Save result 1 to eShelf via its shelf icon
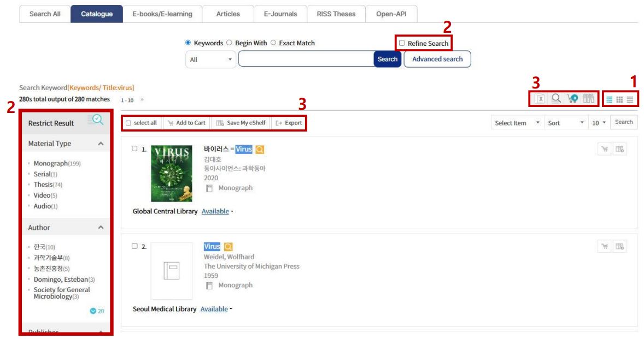Viewport: 644px width, 339px height. click(619, 149)
